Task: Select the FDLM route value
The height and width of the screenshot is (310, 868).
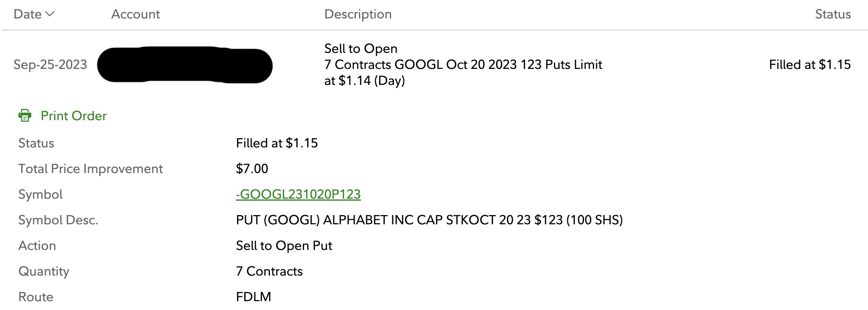Action: (254, 297)
